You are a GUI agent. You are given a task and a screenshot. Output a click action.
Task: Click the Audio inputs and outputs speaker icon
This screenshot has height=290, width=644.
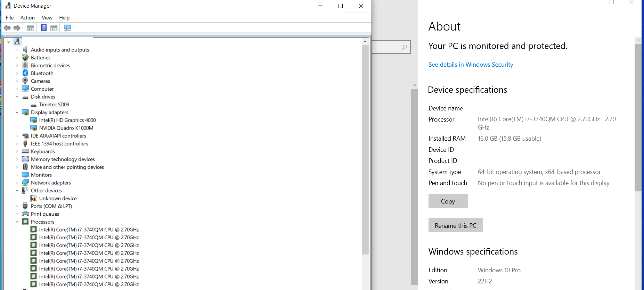(25, 50)
